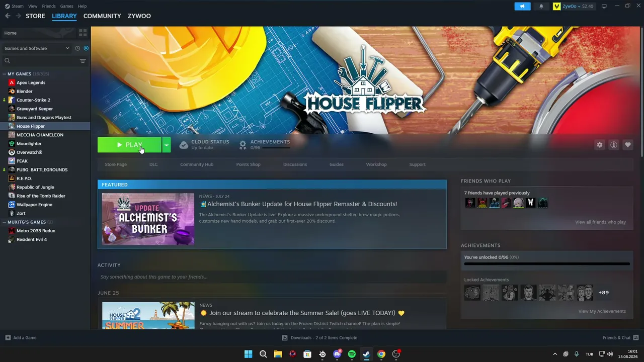Click the Add a Game plus icon

click(x=8, y=338)
